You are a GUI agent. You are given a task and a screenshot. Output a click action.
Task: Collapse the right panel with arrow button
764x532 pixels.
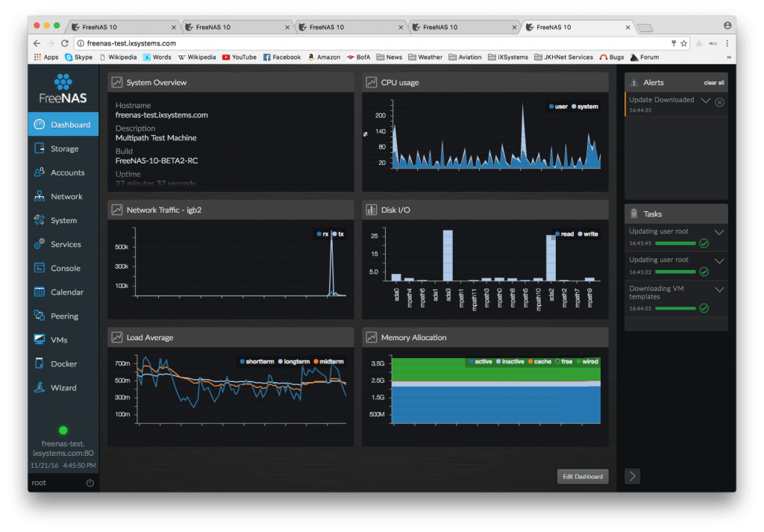[x=632, y=476]
